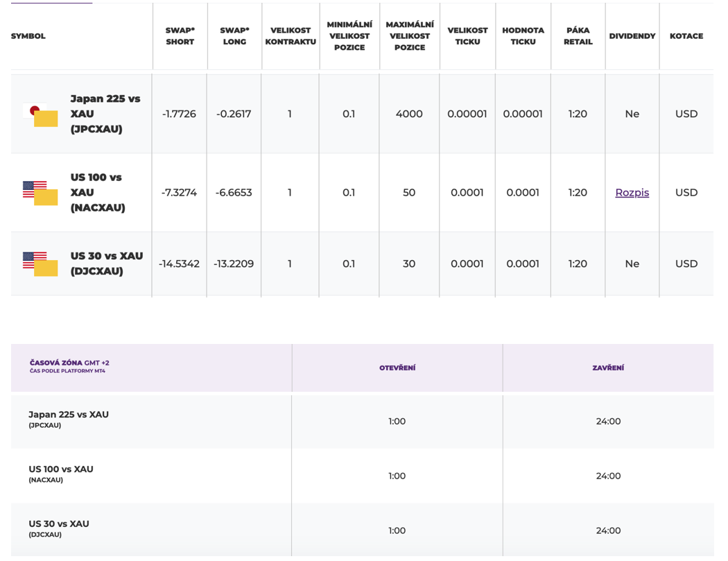
Task: Click the Kotace column header
Action: coord(686,36)
